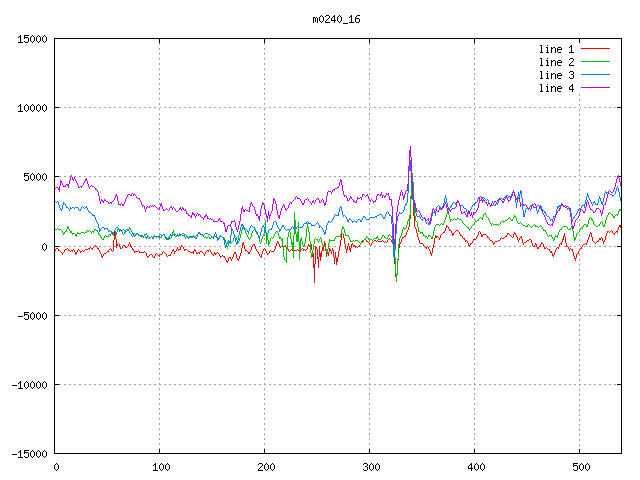Select the "line 4" legend label
This screenshot has width=640, height=480.
(557, 88)
